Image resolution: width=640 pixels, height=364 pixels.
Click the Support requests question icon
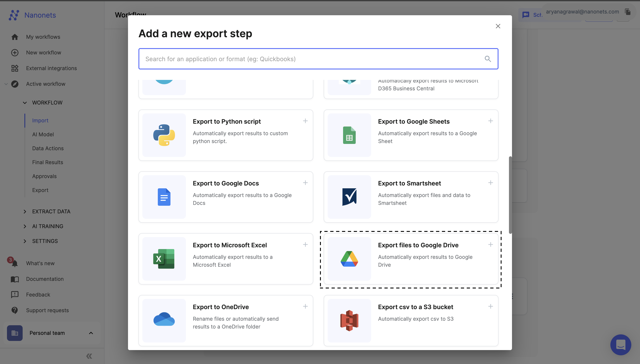15,310
